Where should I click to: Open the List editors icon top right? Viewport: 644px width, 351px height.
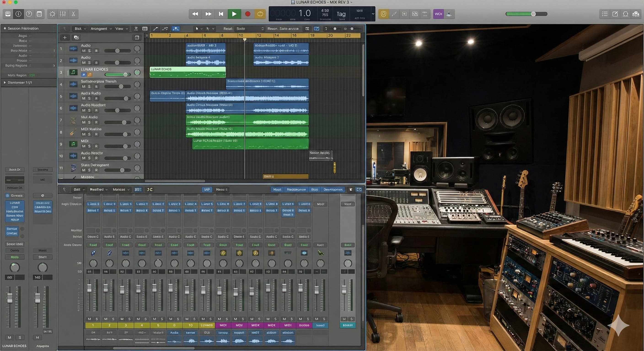coord(604,14)
